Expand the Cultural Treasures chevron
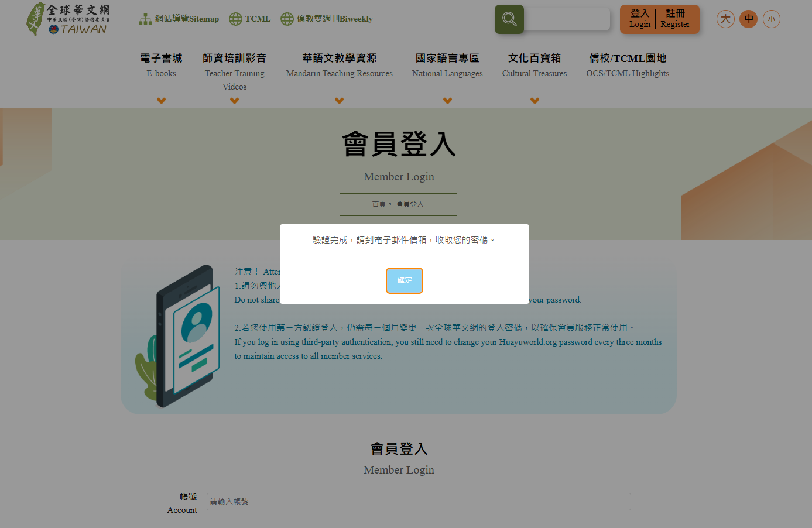Screen dimensions: 812x528 point(535,101)
